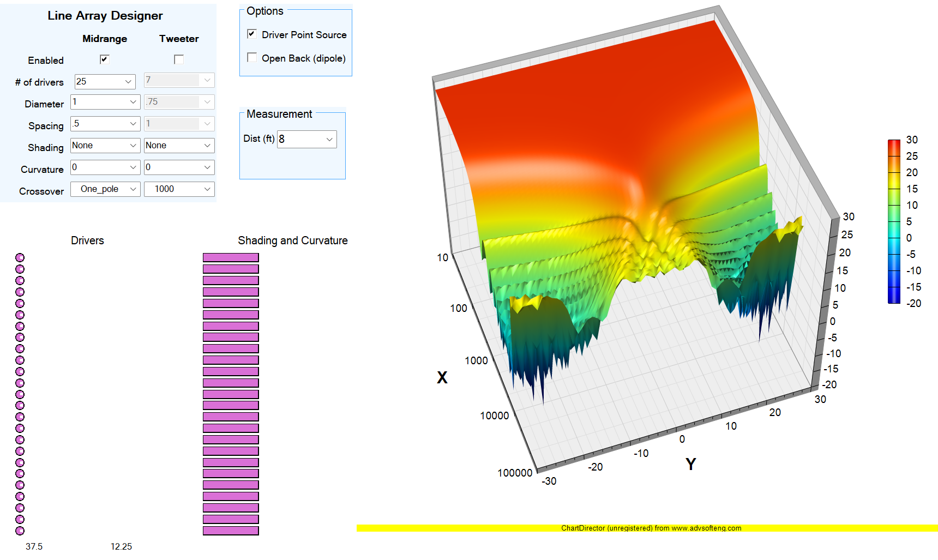Open Crossover frequency dropdown showing 1000

click(179, 189)
